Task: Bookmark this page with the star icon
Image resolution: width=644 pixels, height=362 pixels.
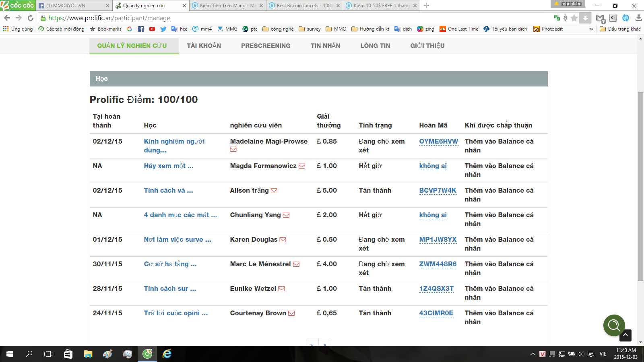Action: (x=574, y=18)
